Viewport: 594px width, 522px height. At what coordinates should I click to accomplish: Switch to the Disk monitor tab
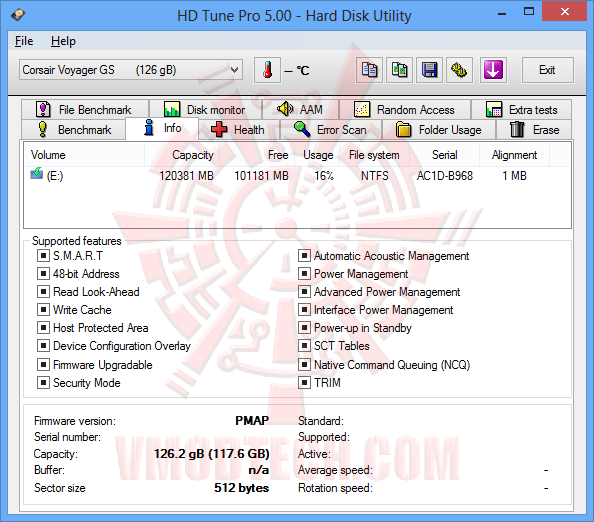(205, 109)
